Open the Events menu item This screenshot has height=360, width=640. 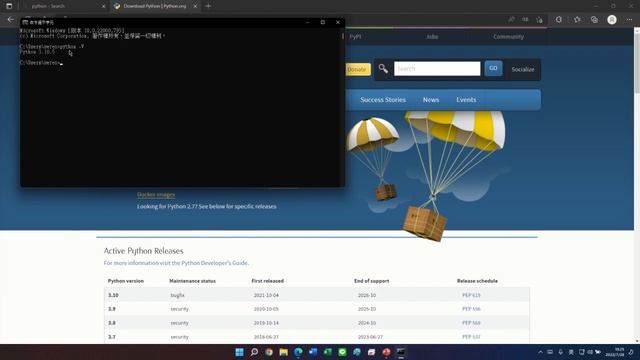pyautogui.click(x=466, y=100)
